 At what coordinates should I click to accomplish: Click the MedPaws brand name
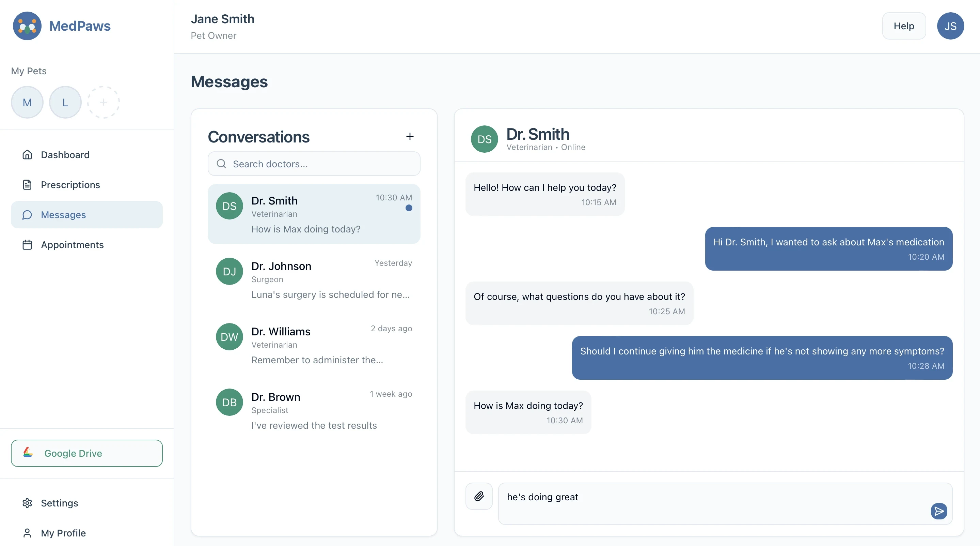(x=80, y=26)
